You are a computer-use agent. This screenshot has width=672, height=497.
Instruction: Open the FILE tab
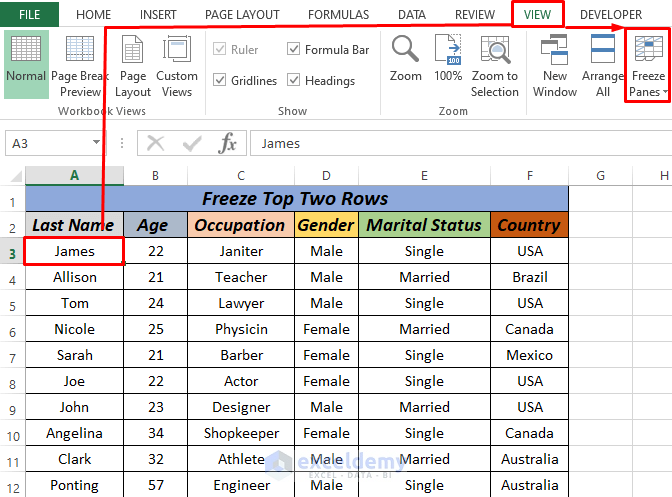tap(29, 15)
